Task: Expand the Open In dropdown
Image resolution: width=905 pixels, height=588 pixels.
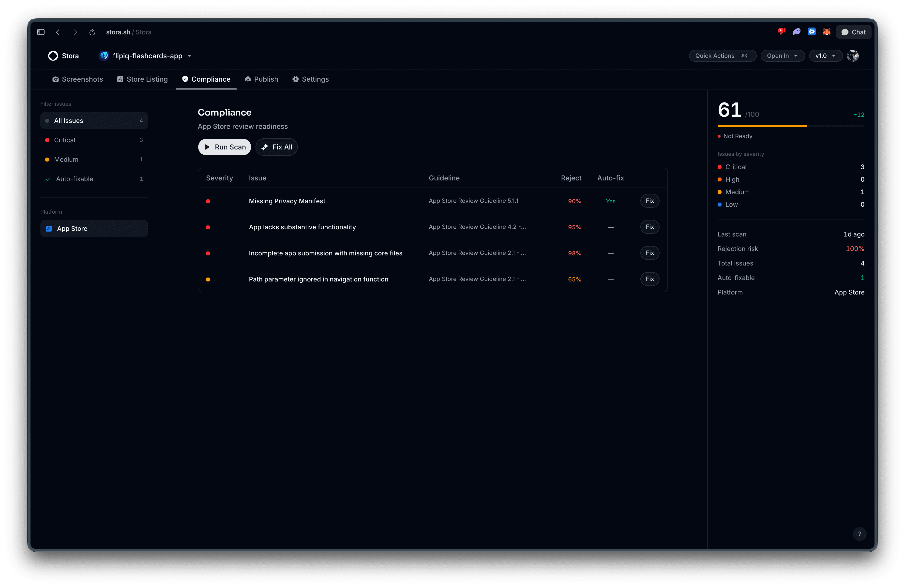Action: click(x=782, y=56)
